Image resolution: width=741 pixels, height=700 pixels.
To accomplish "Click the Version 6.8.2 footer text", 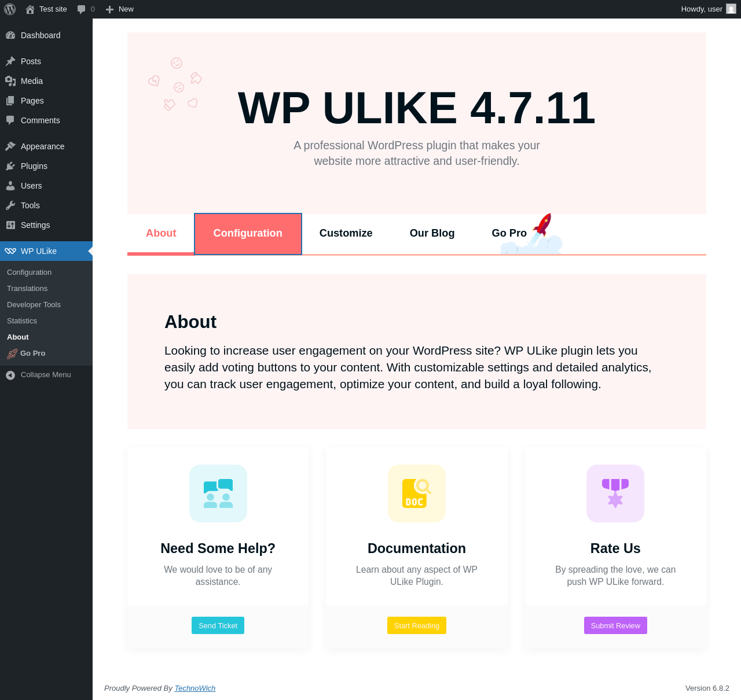I will point(707,688).
